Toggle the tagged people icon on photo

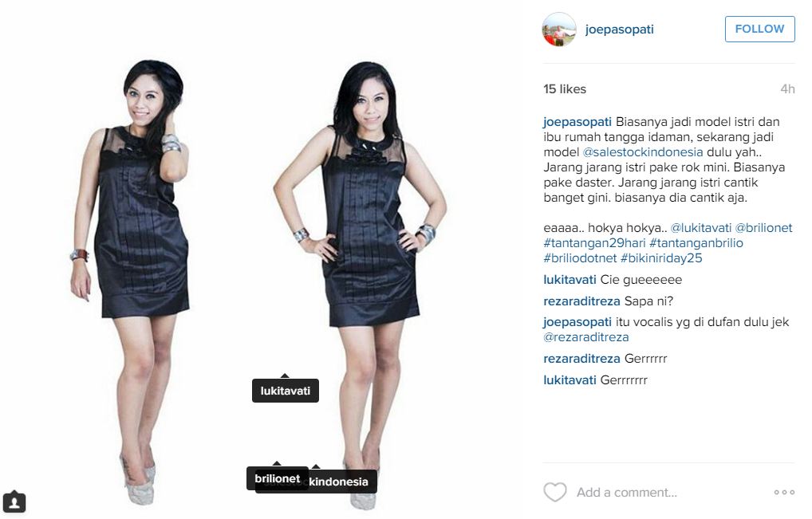(14, 501)
